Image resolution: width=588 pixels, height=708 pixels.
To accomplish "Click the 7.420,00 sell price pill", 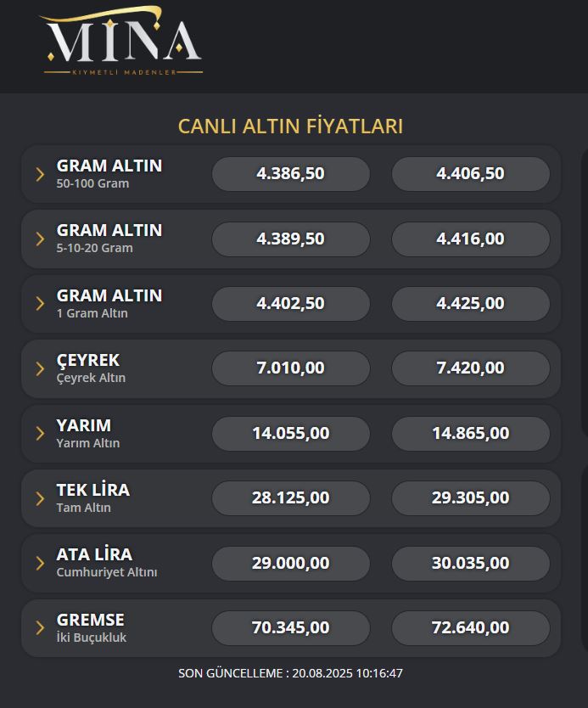I will pyautogui.click(x=470, y=368).
